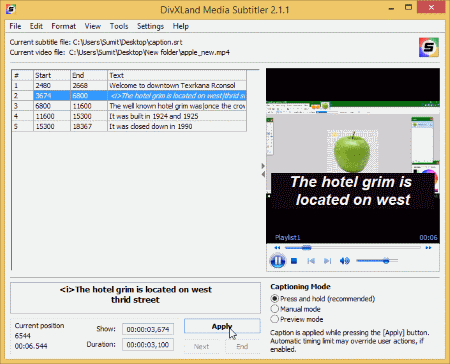Screen dimensions: 450x364
Task: Collapse video panel with right-pointing splitter arrow
Action: [x=263, y=166]
